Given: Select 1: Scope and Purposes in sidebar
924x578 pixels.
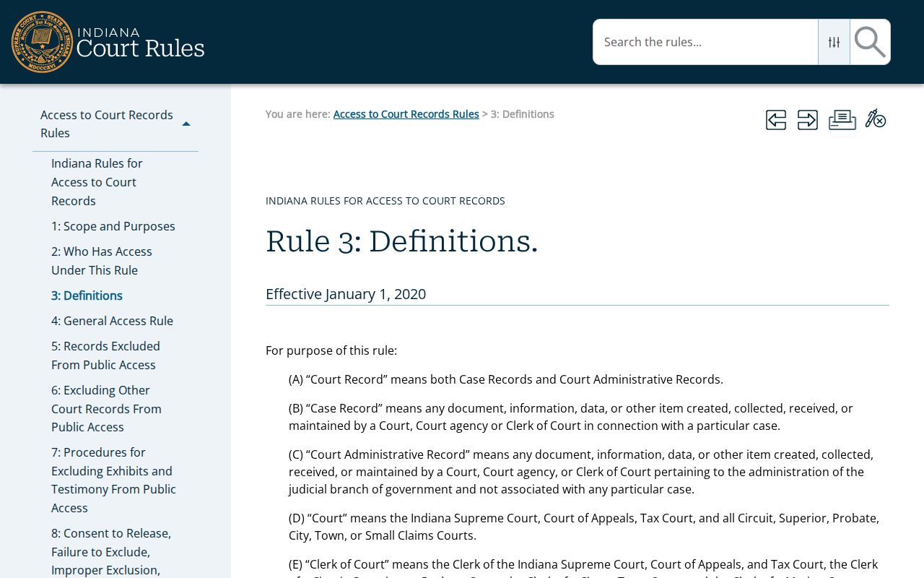Looking at the screenshot, I should point(113,226).
